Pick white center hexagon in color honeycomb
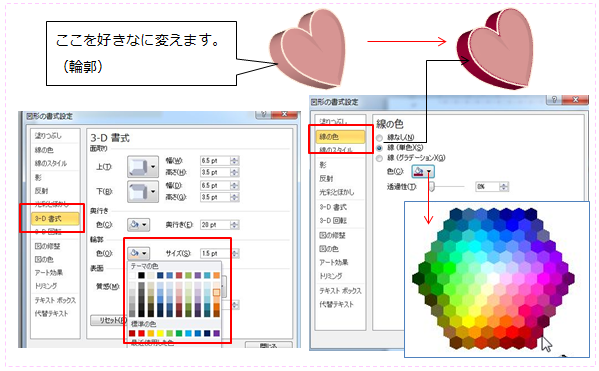Screen dimensions: 599x371 [493, 278]
